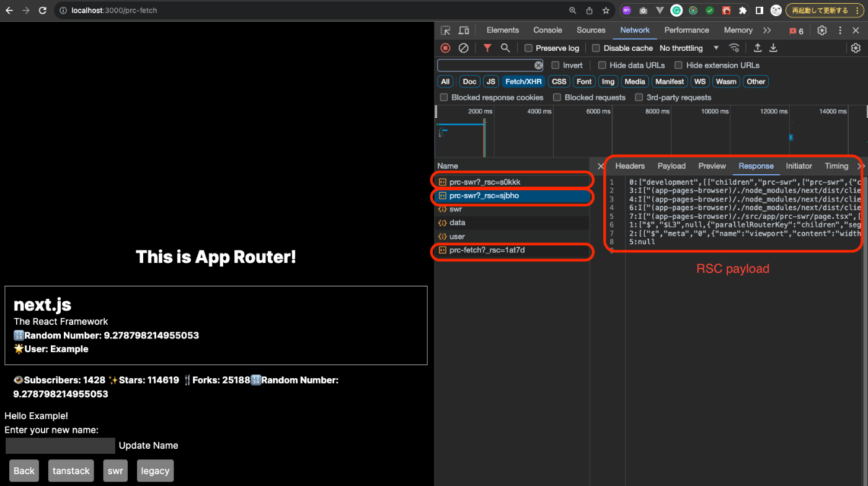This screenshot has width=868, height=486.
Task: Open Network panel settings gear
Action: coord(856,48)
